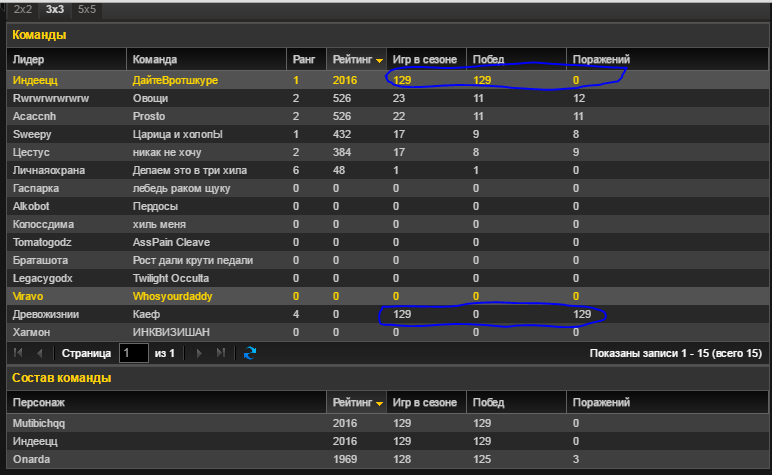Screen dimensions: 772x475
Task: Click the previous page arrow icon
Action: tap(40, 353)
